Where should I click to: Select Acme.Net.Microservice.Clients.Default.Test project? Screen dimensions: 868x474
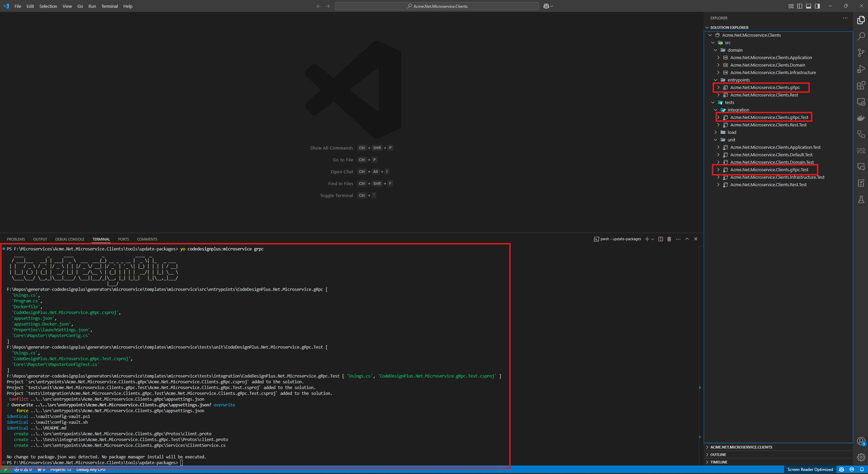(771, 155)
